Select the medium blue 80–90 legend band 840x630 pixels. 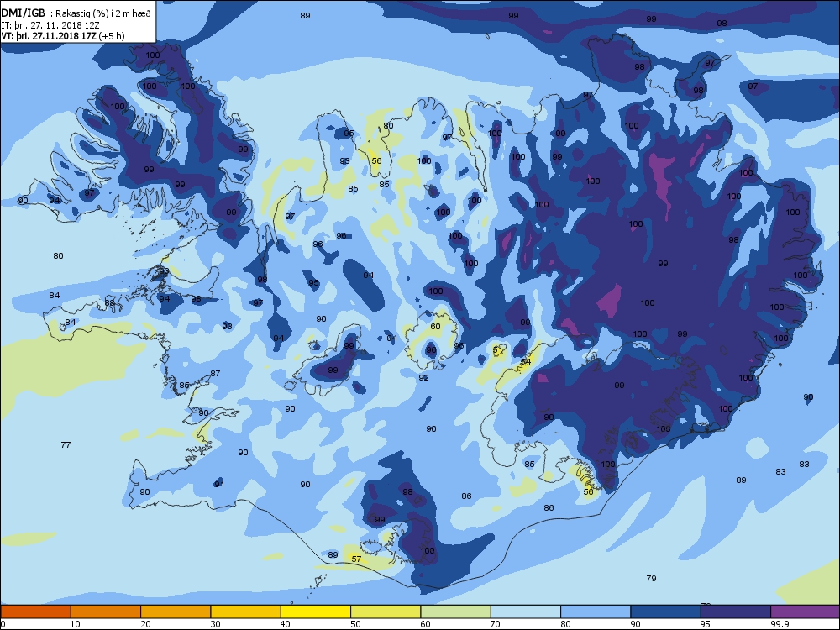click(596, 612)
